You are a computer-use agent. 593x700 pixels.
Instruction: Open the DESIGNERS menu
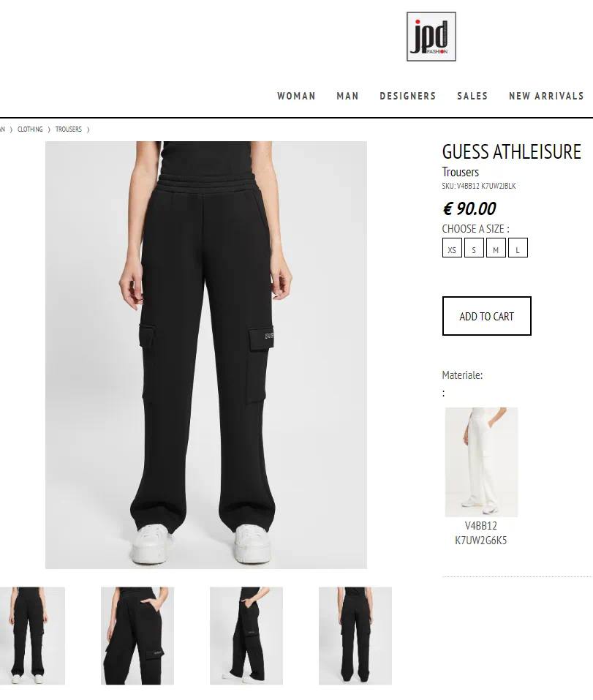[408, 96]
